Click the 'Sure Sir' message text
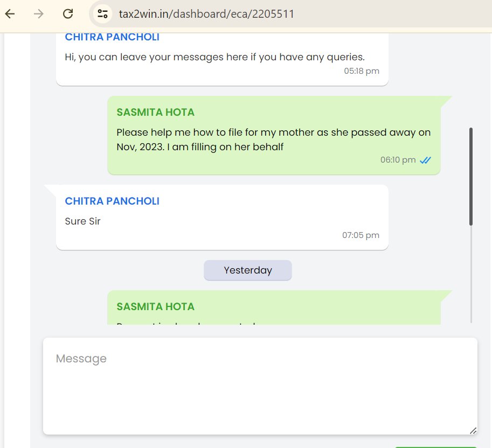 click(82, 221)
